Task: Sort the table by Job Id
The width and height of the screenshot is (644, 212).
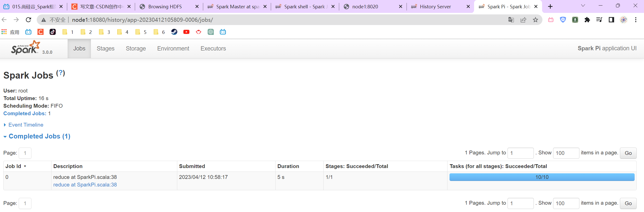Action: pyautogui.click(x=16, y=166)
